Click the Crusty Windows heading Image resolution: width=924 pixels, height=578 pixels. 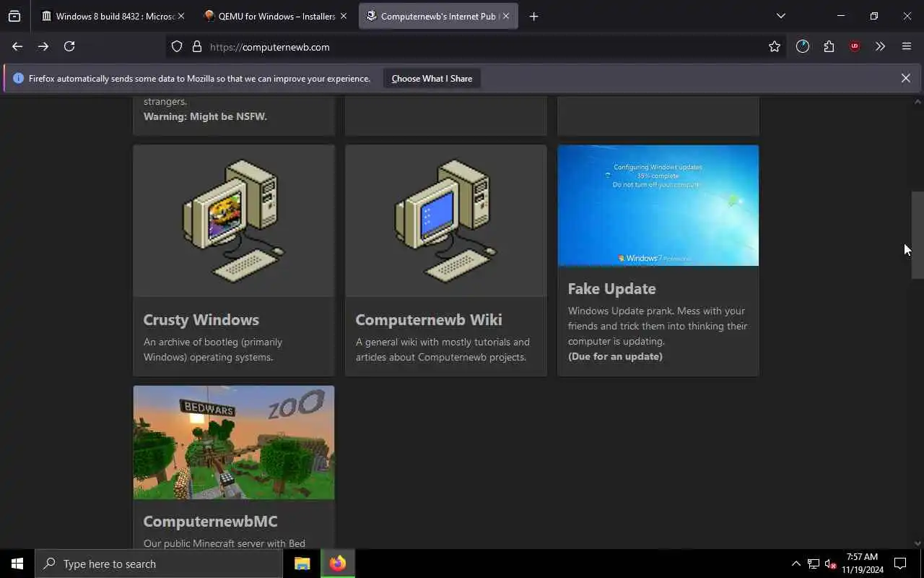click(201, 319)
